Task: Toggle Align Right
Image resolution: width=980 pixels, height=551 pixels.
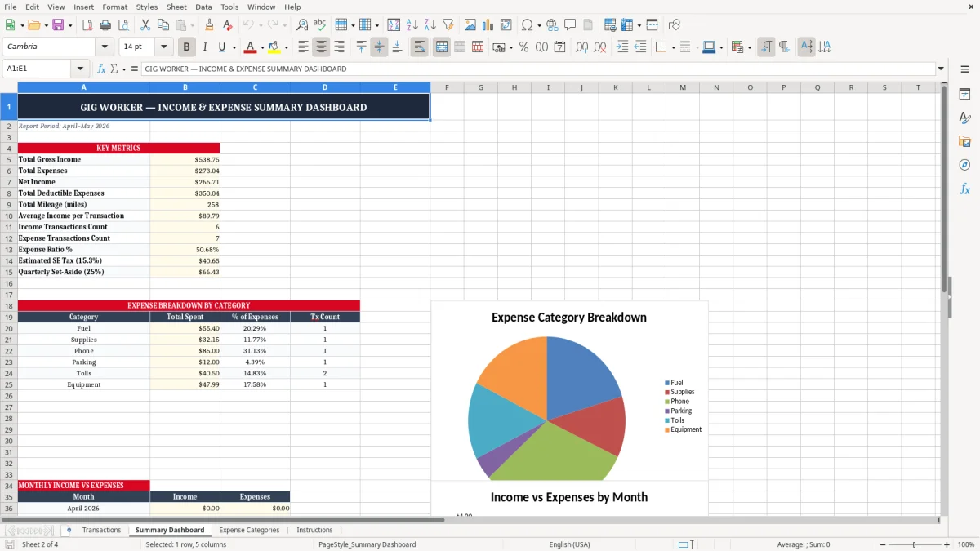Action: [339, 47]
